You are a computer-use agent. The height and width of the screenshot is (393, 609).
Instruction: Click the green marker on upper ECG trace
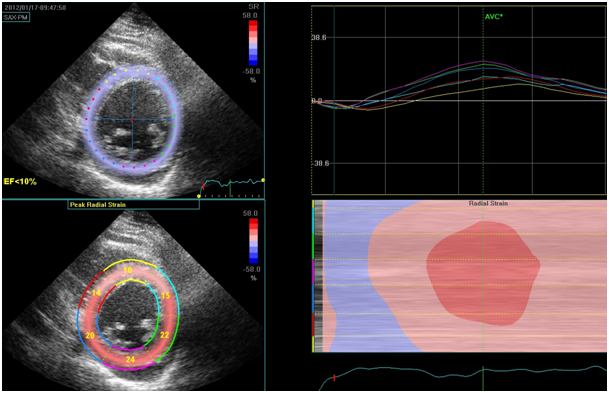pos(230,188)
